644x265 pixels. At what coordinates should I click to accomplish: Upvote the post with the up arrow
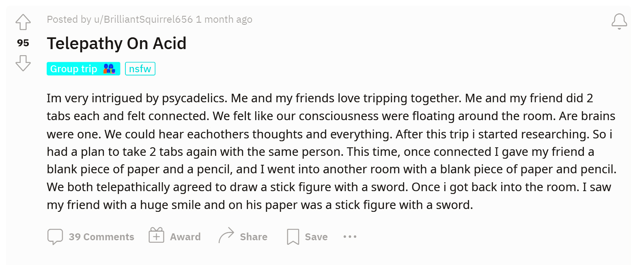click(x=23, y=22)
